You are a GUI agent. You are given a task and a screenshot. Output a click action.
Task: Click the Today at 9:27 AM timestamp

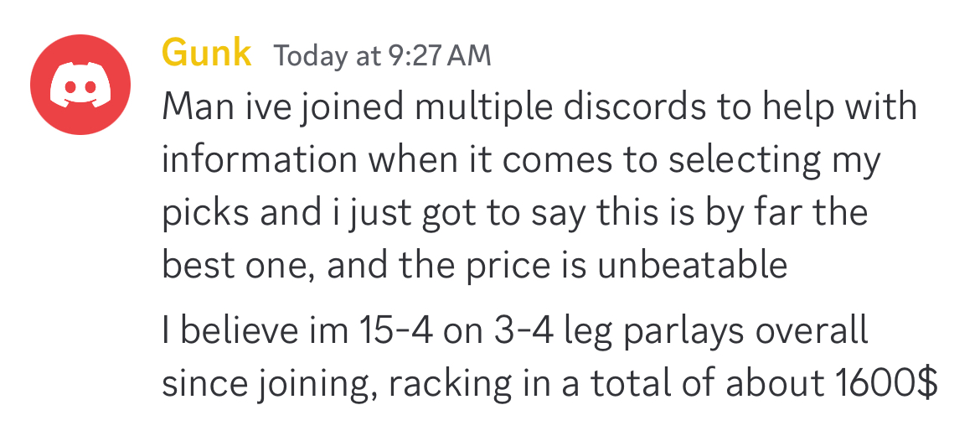(383, 55)
